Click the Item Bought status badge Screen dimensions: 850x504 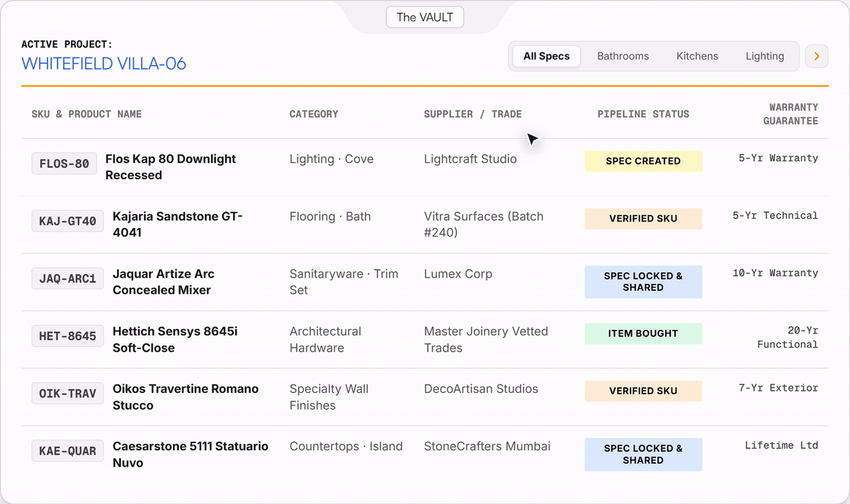click(643, 333)
